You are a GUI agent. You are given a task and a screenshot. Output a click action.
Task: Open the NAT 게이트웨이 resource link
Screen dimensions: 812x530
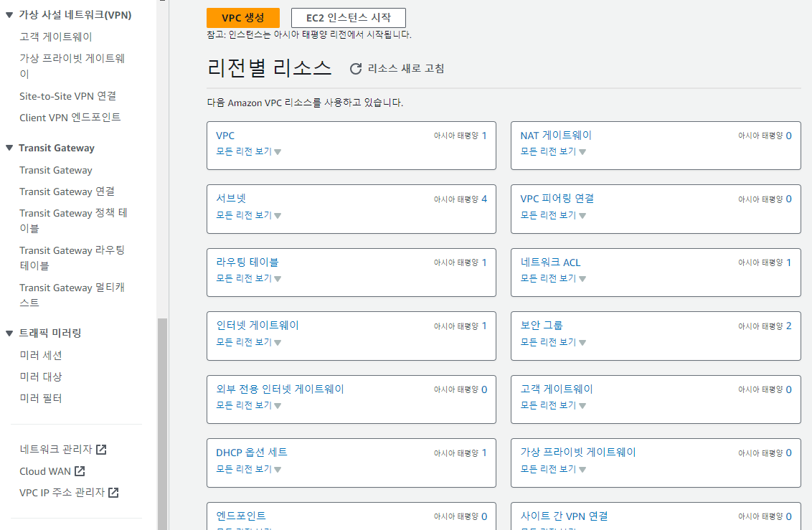[x=556, y=136]
